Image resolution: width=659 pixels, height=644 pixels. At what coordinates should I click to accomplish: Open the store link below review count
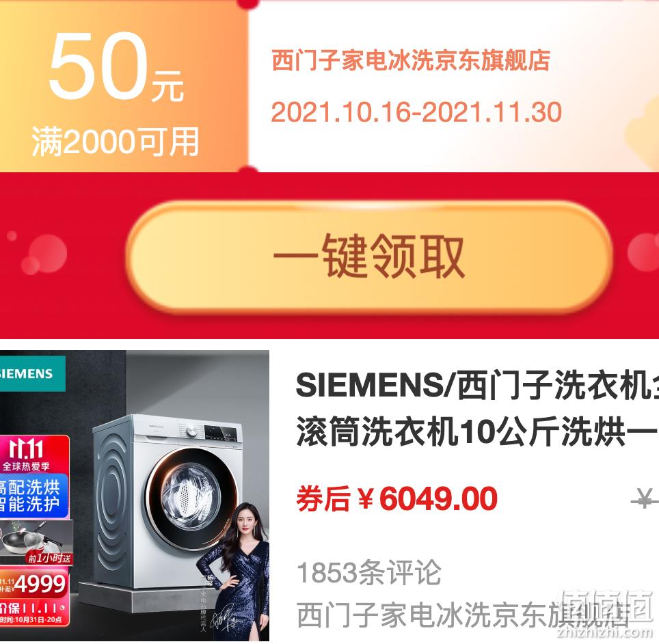point(464,615)
